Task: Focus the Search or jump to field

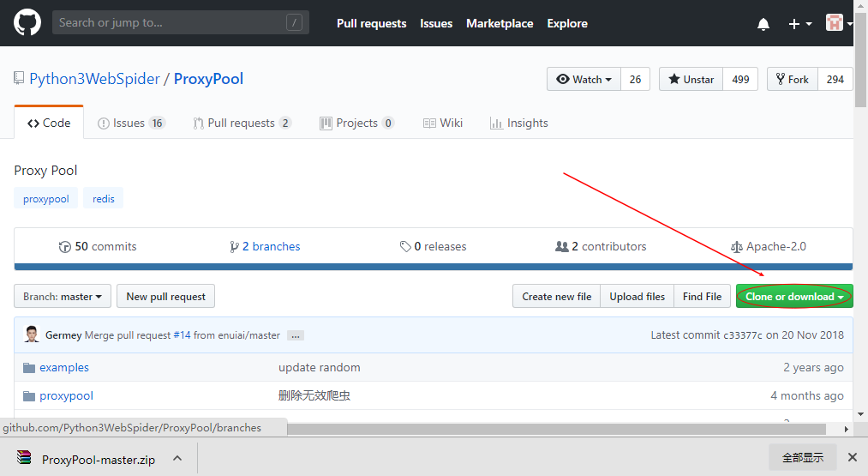Action: tap(181, 22)
